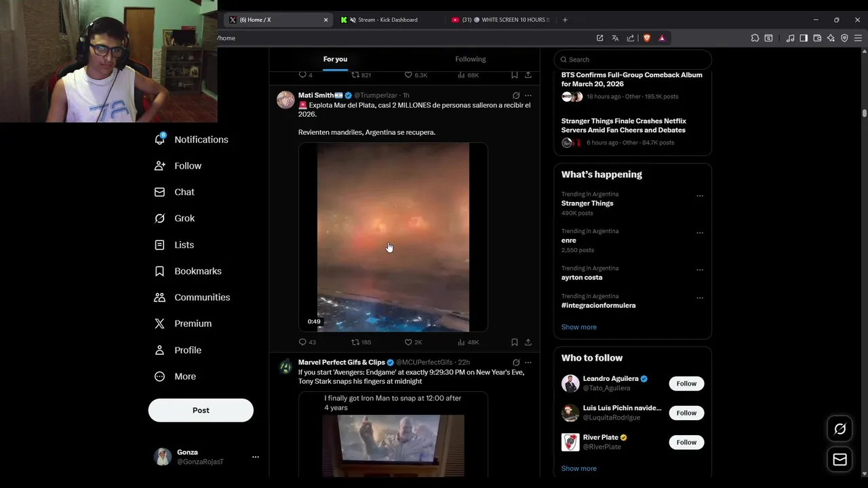
Task: Open the @Trumperizar handle link
Action: [x=376, y=96]
